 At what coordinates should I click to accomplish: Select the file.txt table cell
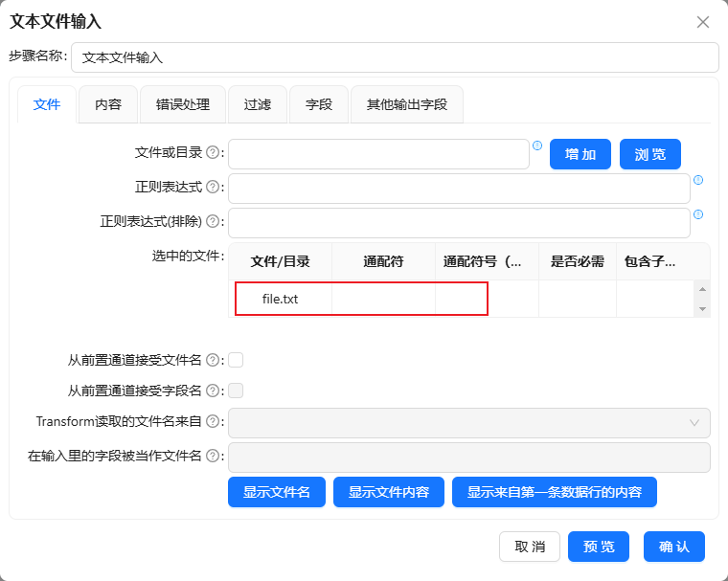tap(281, 299)
